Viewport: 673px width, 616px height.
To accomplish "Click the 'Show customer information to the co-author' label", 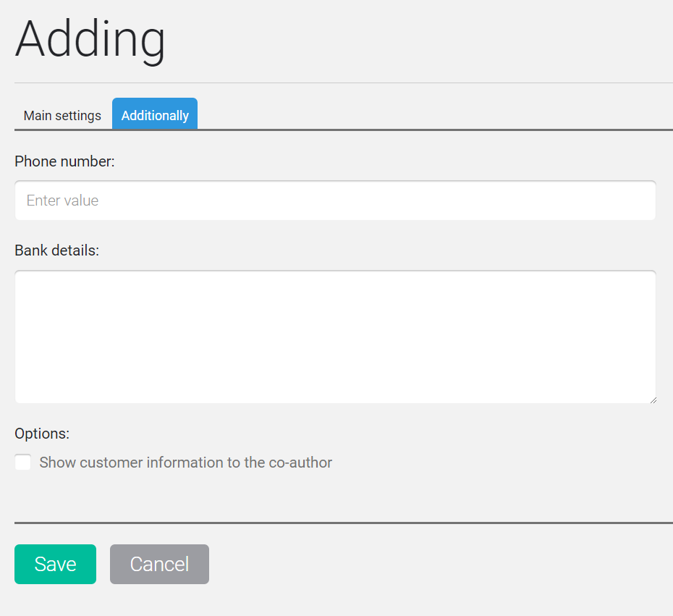I will click(185, 463).
